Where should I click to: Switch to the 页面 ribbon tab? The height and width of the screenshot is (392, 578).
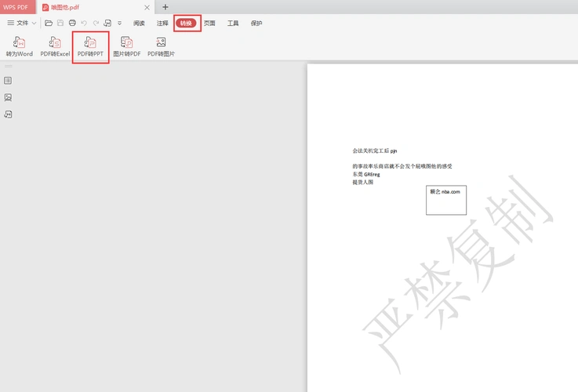click(209, 24)
